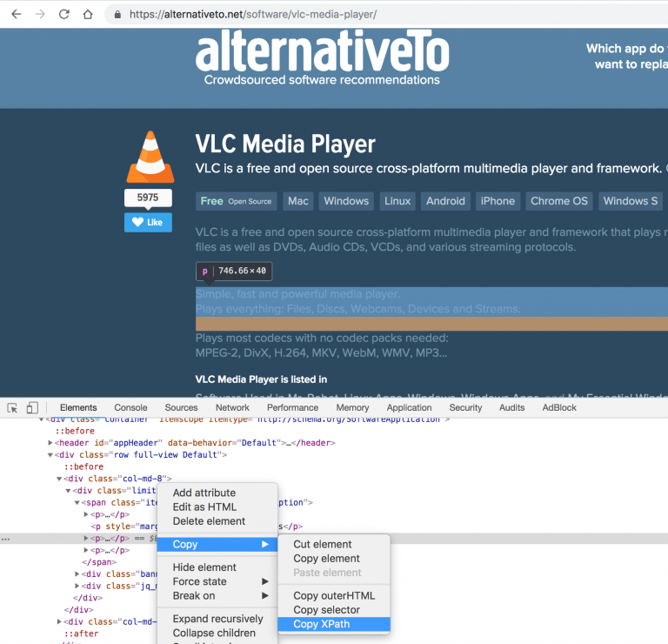Image resolution: width=668 pixels, height=644 pixels.
Task: Collapse the row full-view Default div
Action: point(50,455)
